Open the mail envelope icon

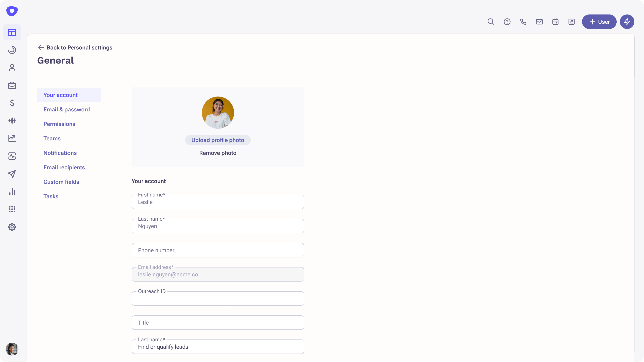point(539,22)
